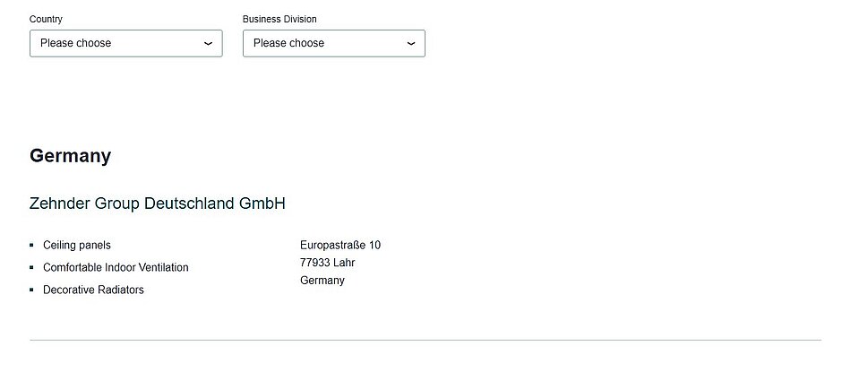Click the bullet marker beside Ceiling panels
The width and height of the screenshot is (868, 381).
click(x=32, y=245)
